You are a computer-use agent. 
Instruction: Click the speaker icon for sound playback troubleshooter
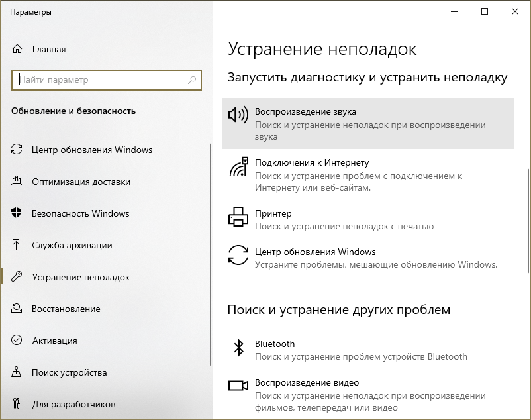click(x=238, y=114)
